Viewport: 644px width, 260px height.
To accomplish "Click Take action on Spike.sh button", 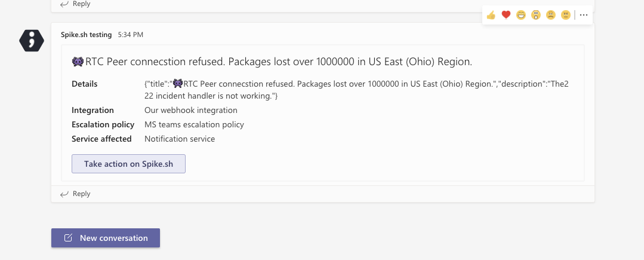I will [x=128, y=164].
